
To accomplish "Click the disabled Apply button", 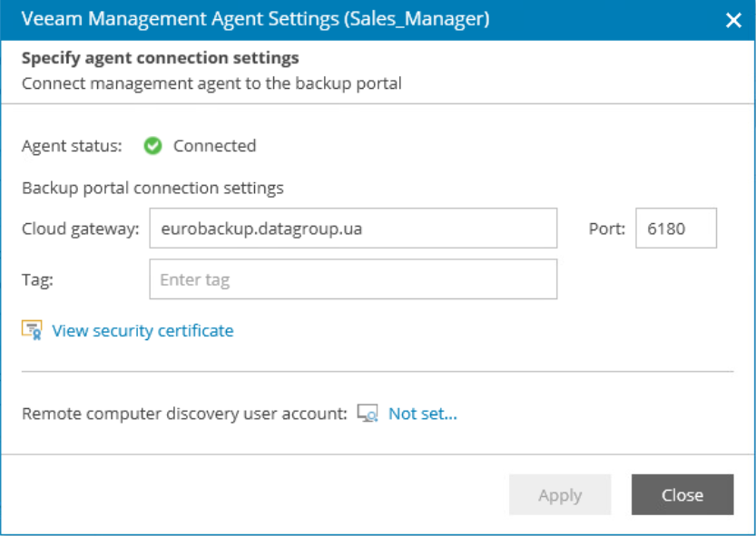I will point(560,494).
